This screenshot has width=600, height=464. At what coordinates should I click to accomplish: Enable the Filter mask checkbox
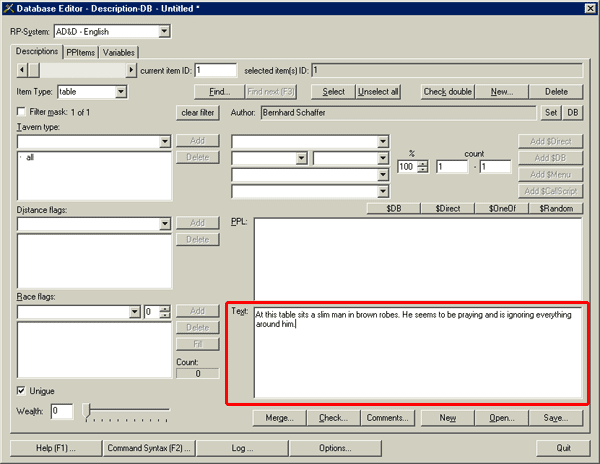pyautogui.click(x=22, y=112)
